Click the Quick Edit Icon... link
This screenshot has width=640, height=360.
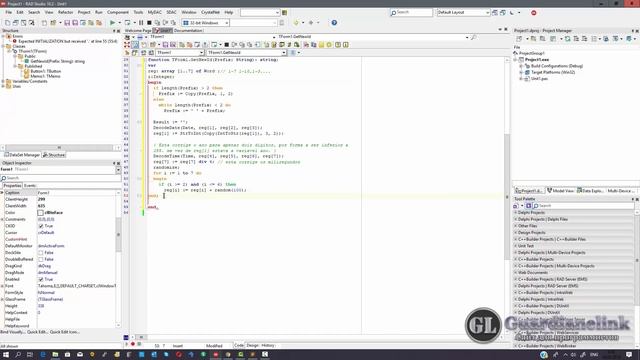pyautogui.click(x=64, y=332)
